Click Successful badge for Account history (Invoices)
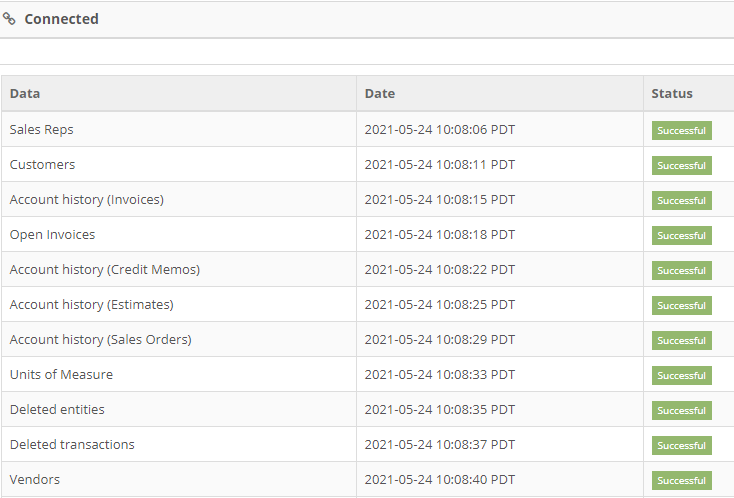 [682, 200]
